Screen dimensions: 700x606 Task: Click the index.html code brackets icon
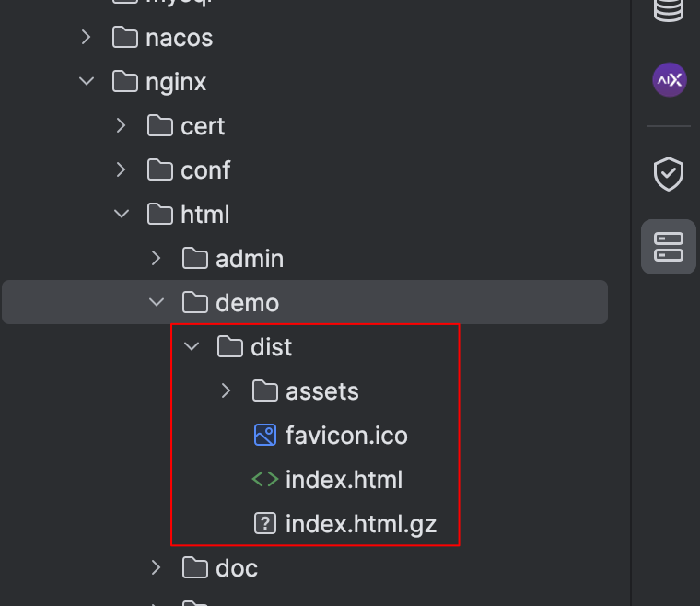pos(265,480)
